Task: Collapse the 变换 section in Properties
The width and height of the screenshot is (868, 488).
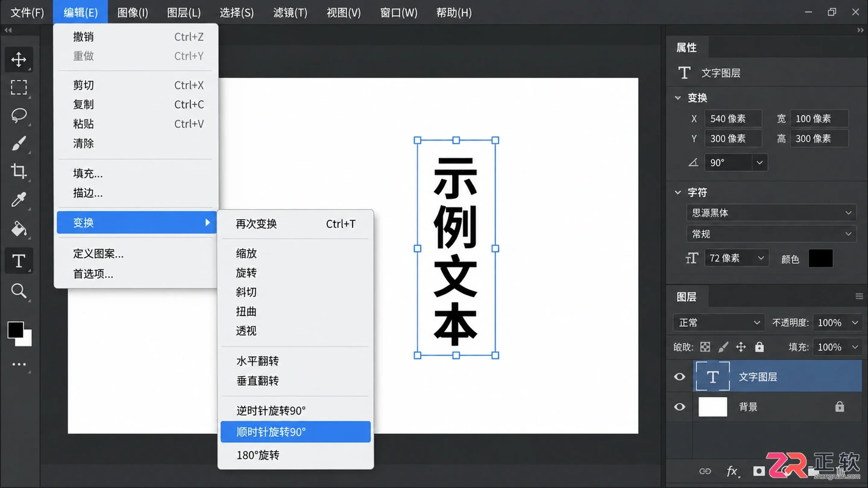Action: tap(678, 98)
